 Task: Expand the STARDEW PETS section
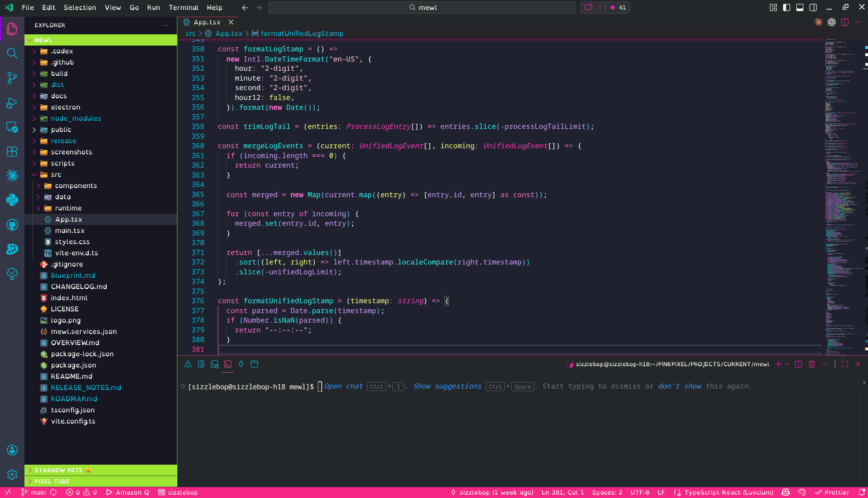(58, 470)
